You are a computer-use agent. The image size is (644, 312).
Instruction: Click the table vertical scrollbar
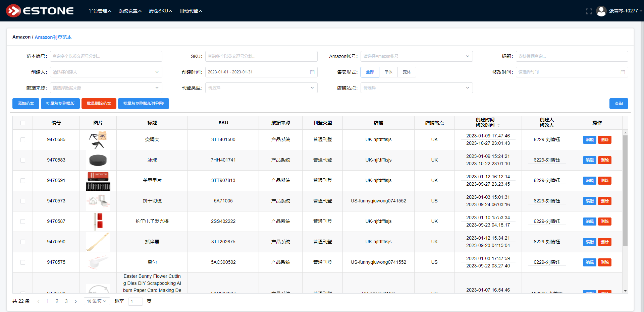click(x=625, y=191)
